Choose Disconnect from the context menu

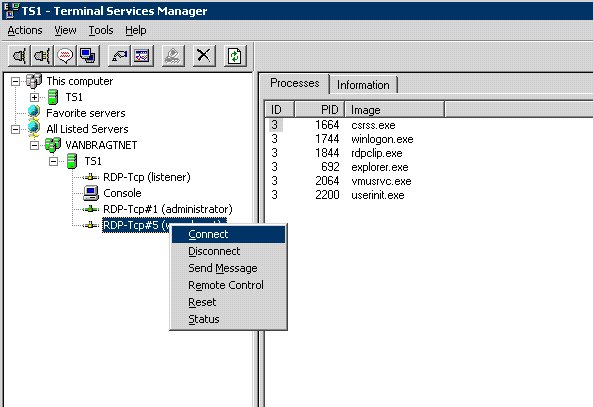click(228, 251)
